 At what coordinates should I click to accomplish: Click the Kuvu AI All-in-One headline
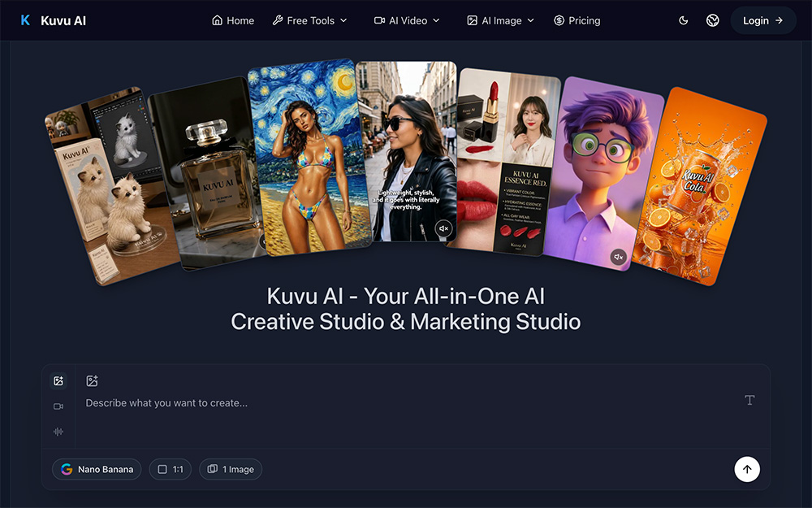(x=405, y=297)
